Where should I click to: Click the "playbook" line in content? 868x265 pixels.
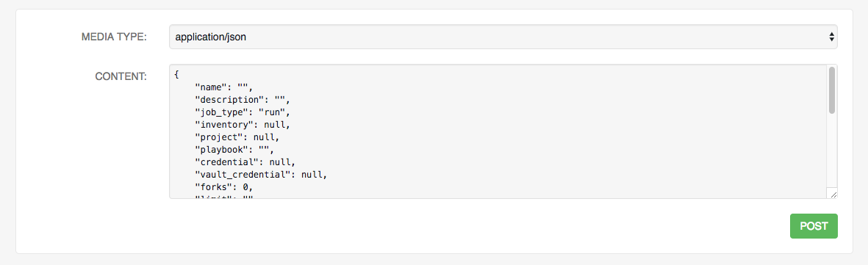[x=234, y=149]
